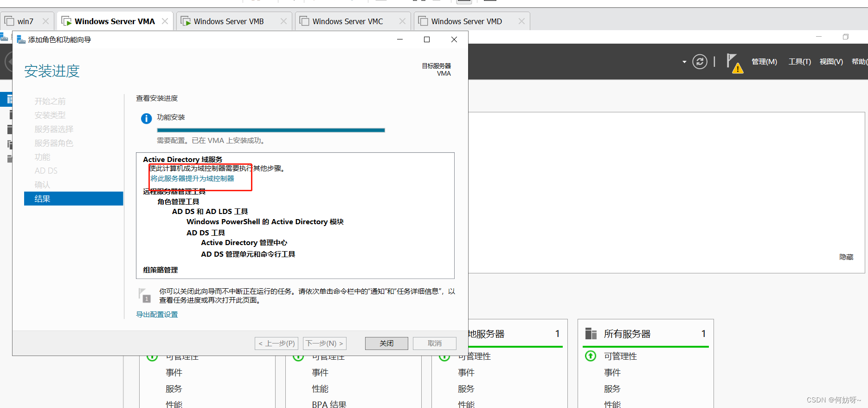Screen dimensions: 868x408
Task: Click the 组策略管理 entry
Action: click(x=161, y=270)
